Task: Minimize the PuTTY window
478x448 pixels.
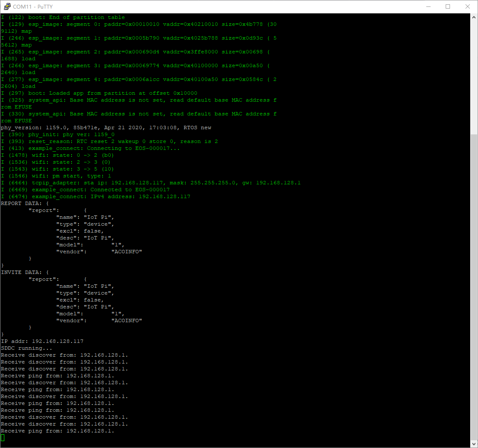Action: pos(428,6)
